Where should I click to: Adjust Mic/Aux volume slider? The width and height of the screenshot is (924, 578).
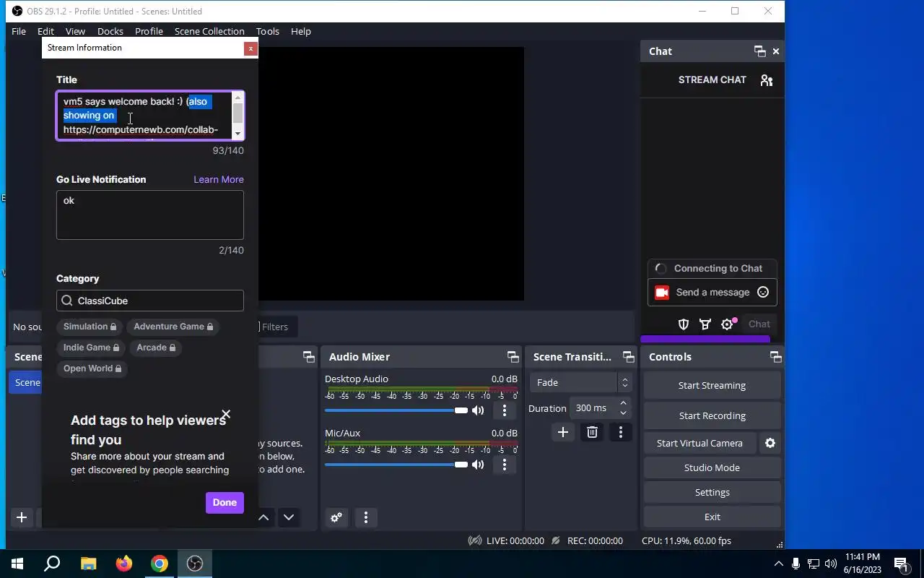pyautogui.click(x=396, y=465)
